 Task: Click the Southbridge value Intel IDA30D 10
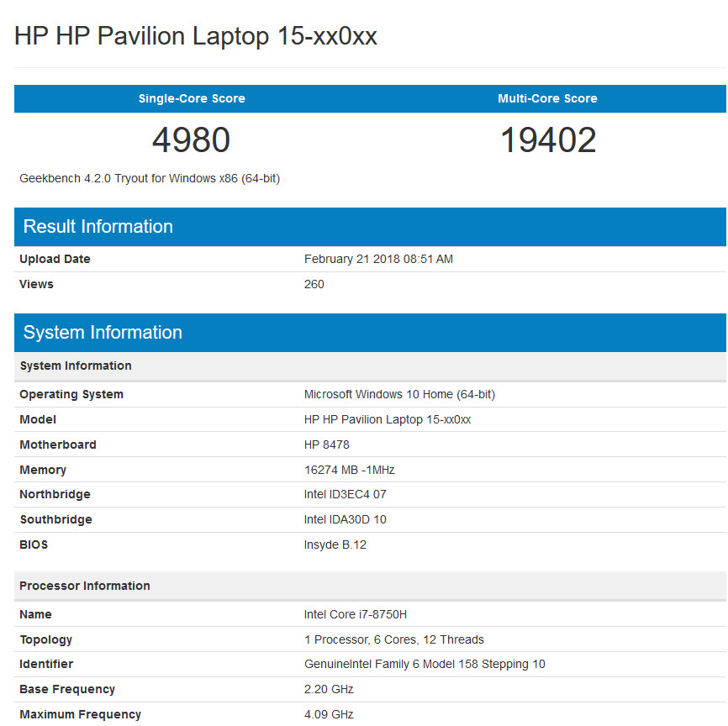tap(345, 519)
